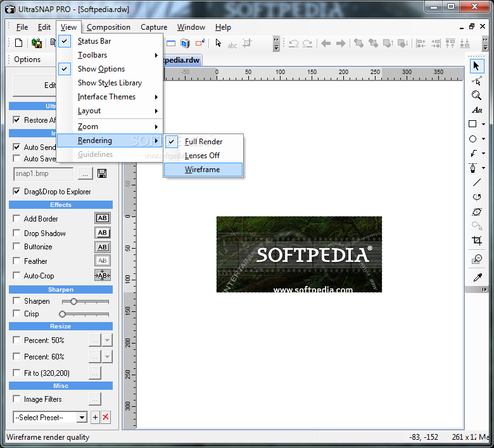494x448 pixels.
Task: Expand the bent arrow tool dropdown arrow
Action: [483, 153]
